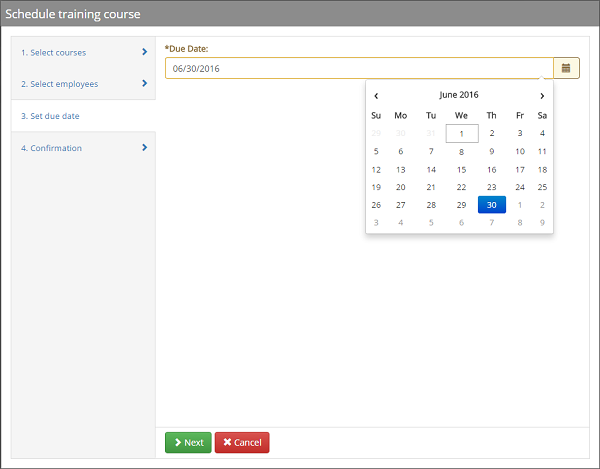Open the Select employees step
Screen dimensions: 600x469
tap(59, 84)
